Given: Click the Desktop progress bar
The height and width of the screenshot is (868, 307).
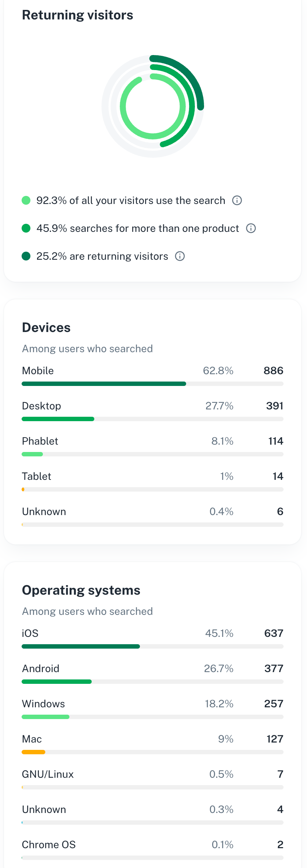Looking at the screenshot, I should click(152, 419).
